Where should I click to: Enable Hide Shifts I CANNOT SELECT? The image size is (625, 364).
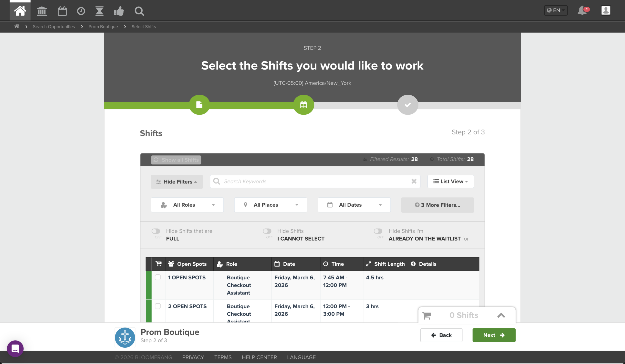(x=267, y=231)
